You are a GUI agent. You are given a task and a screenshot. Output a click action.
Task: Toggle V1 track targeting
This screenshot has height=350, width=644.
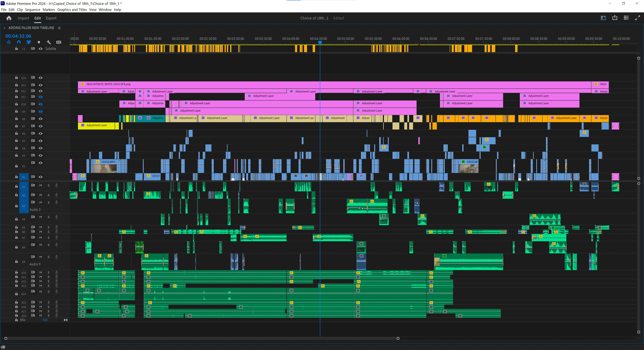pos(24,177)
